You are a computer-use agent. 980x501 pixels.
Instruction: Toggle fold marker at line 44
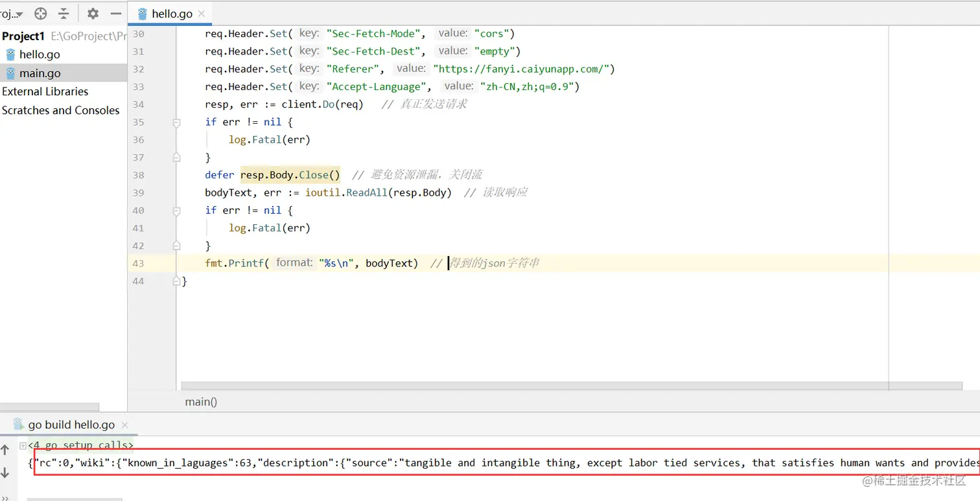176,281
